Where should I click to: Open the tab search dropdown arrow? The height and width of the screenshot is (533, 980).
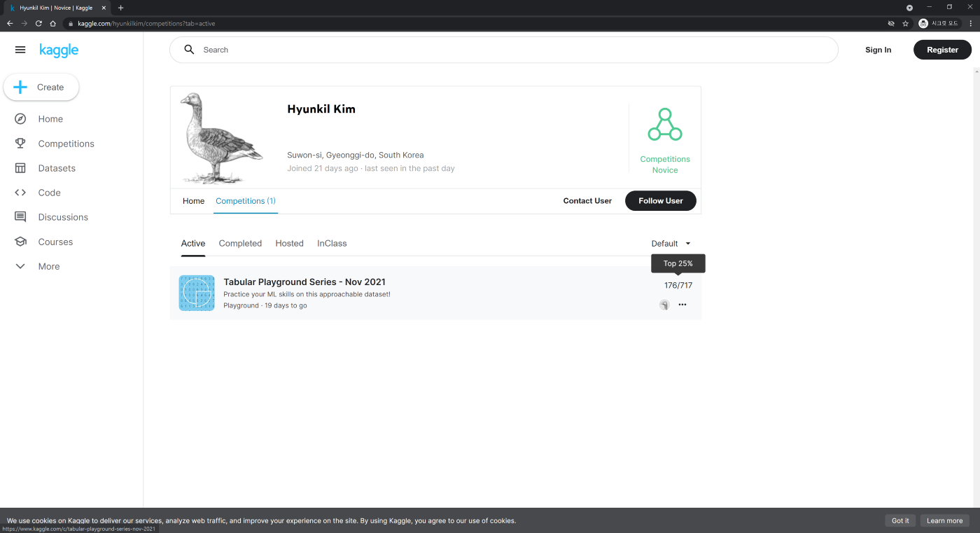909,8
